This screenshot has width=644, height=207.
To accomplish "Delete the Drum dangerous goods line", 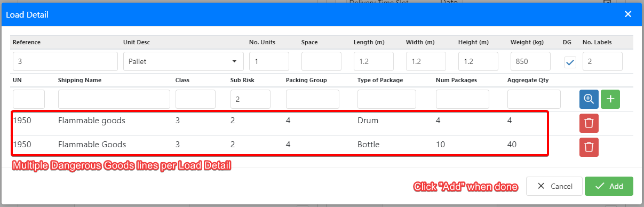I will [x=589, y=123].
